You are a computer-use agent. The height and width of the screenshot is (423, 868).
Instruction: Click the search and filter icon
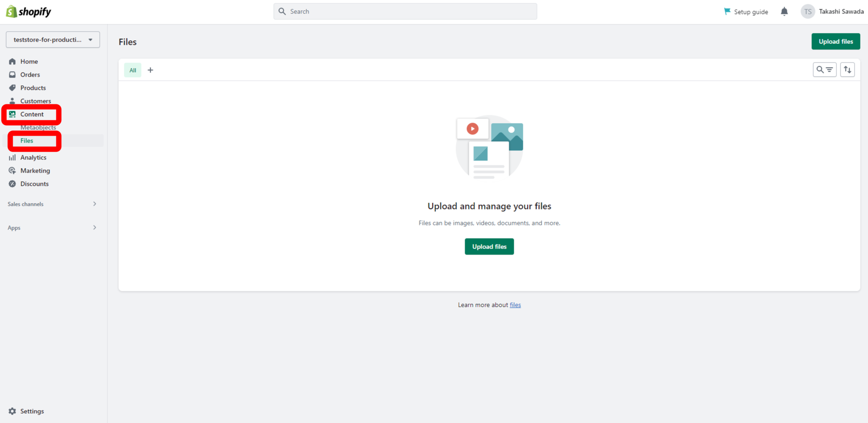[825, 69]
